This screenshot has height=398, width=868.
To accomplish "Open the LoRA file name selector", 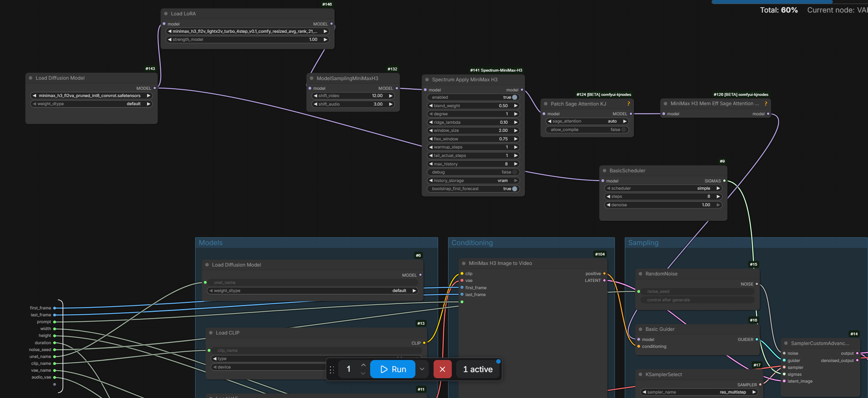I will point(248,32).
